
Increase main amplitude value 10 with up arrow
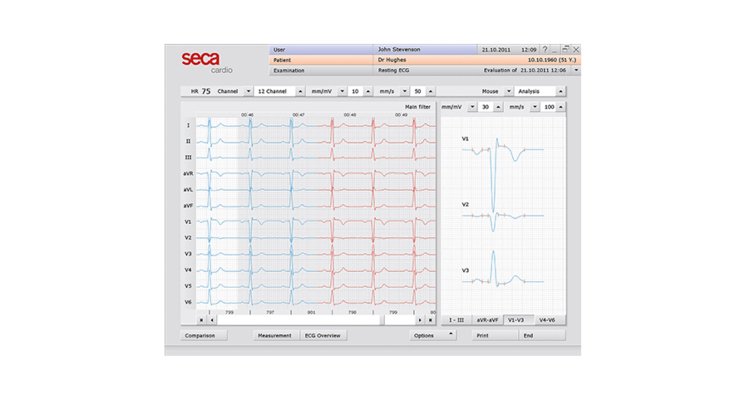[x=368, y=91]
